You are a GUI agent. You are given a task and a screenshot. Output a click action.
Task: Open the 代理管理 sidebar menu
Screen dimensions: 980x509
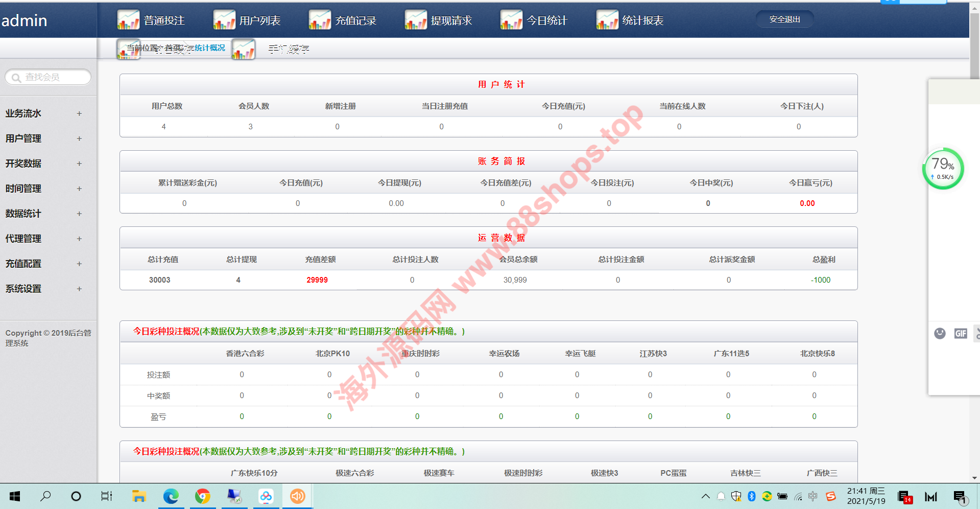click(x=23, y=239)
